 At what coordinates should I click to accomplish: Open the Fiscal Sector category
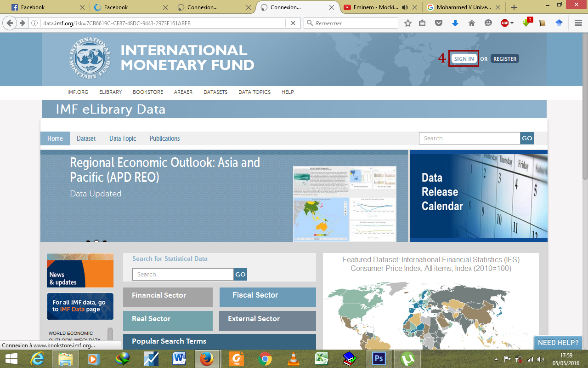click(x=268, y=297)
